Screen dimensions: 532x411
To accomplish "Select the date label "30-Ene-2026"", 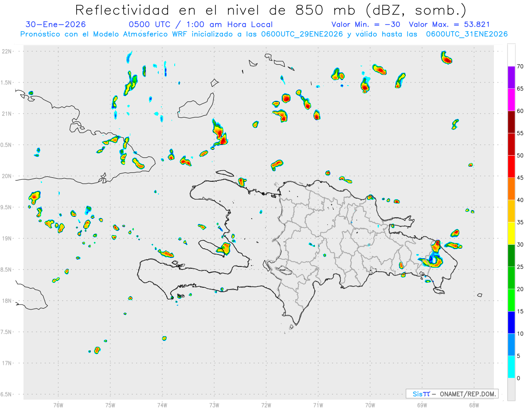I will [x=56, y=25].
